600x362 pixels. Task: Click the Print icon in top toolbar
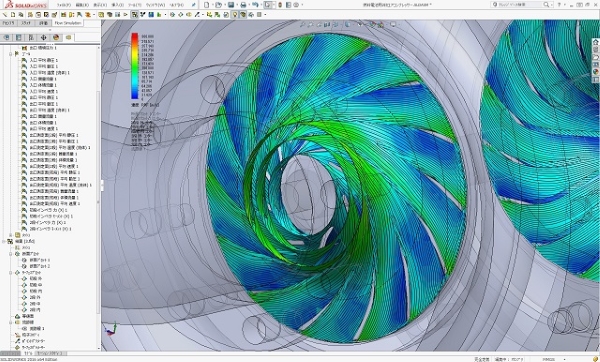click(243, 5)
